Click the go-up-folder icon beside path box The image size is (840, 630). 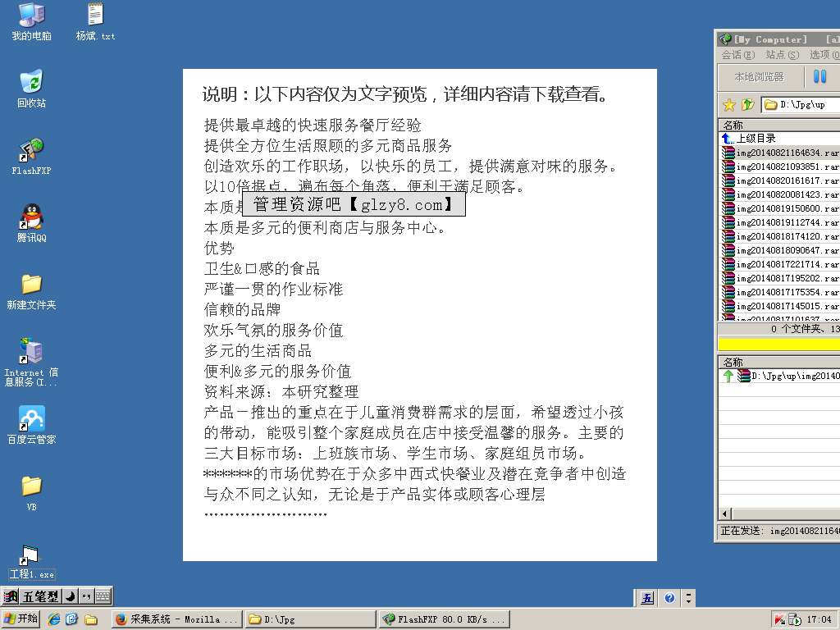click(x=748, y=104)
